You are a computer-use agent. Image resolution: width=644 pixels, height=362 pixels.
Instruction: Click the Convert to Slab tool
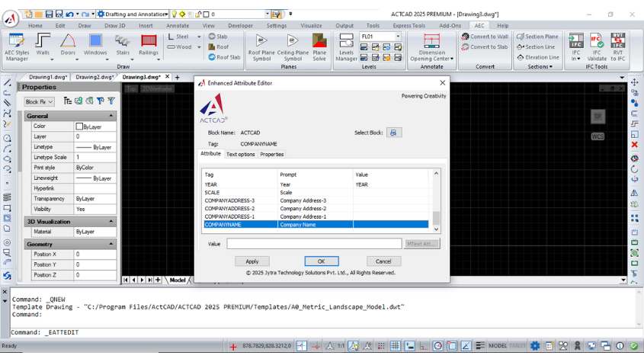485,46
